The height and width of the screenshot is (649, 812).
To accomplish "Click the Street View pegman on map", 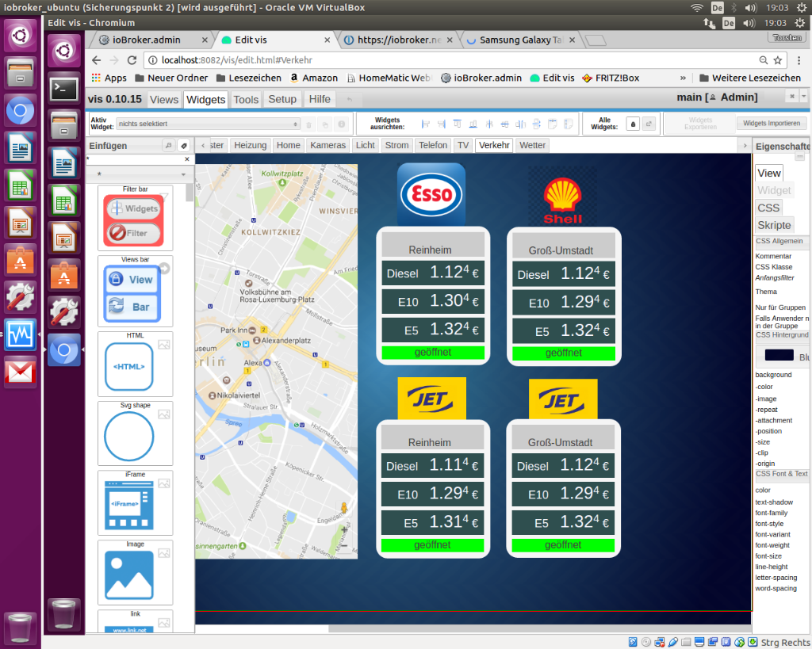I will point(344,509).
